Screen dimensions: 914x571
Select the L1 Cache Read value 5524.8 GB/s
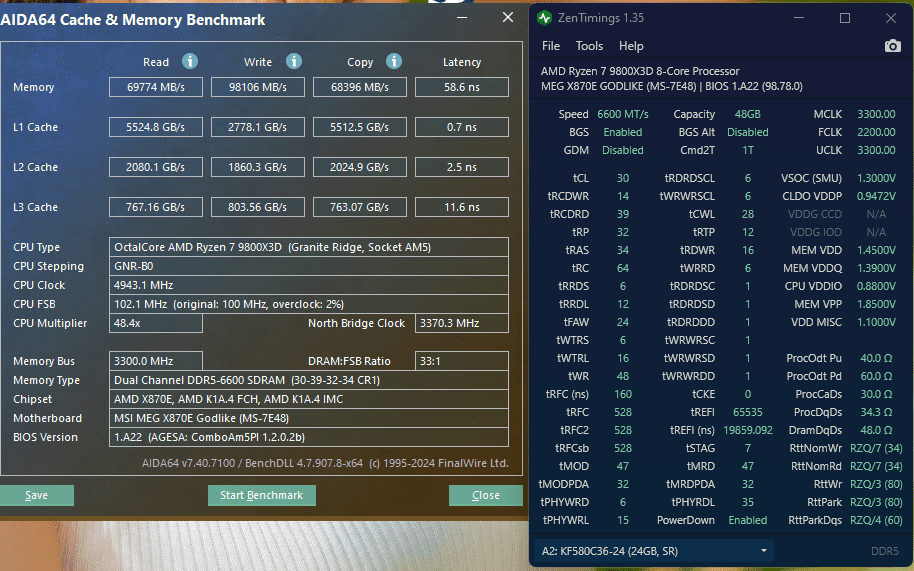(x=156, y=127)
